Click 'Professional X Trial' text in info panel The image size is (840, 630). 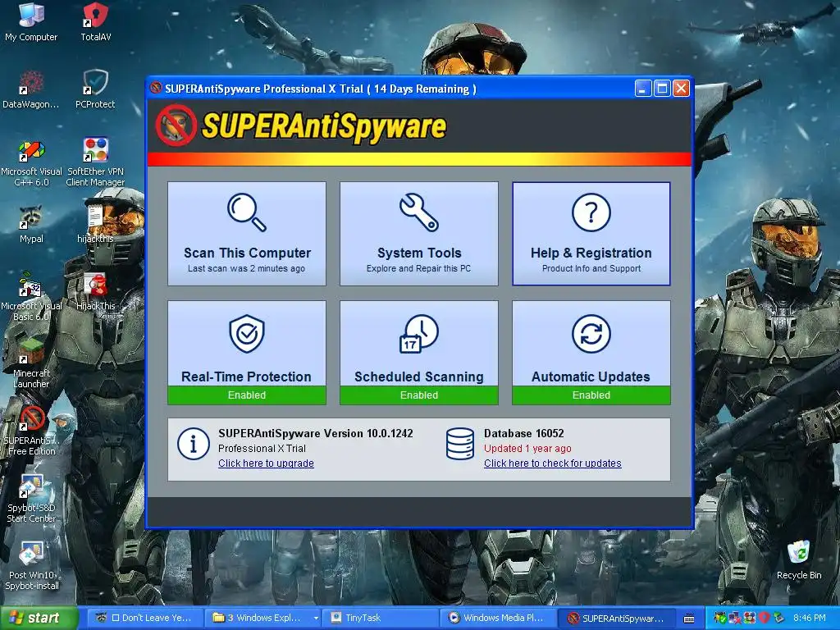[262, 449]
